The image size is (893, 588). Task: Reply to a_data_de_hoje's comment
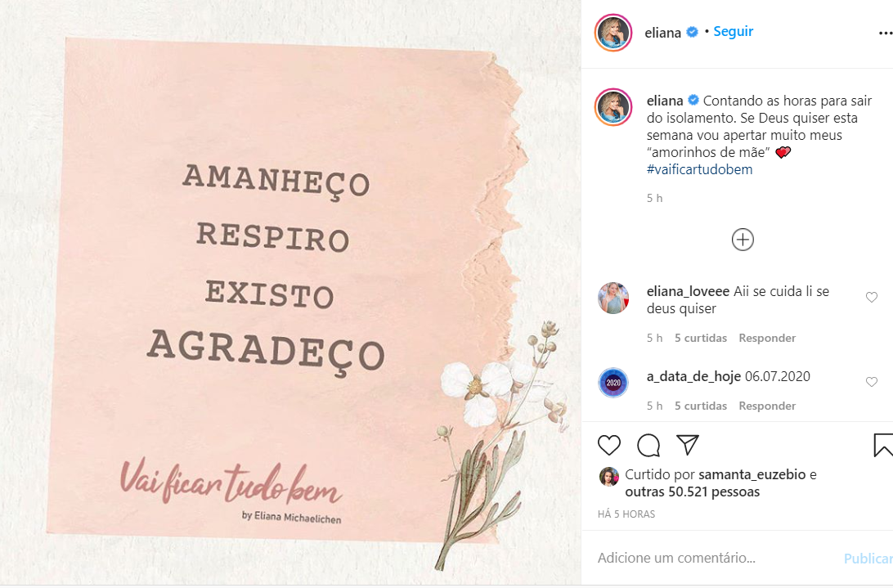tap(766, 406)
